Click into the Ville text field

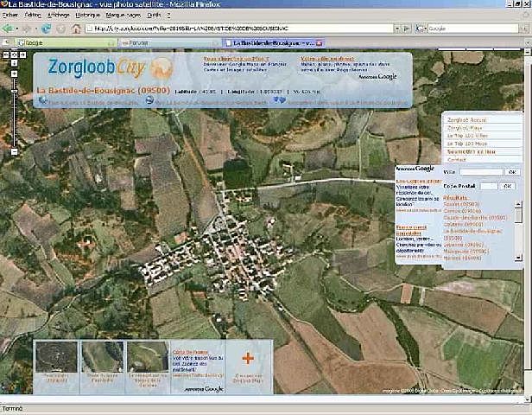[x=481, y=172]
